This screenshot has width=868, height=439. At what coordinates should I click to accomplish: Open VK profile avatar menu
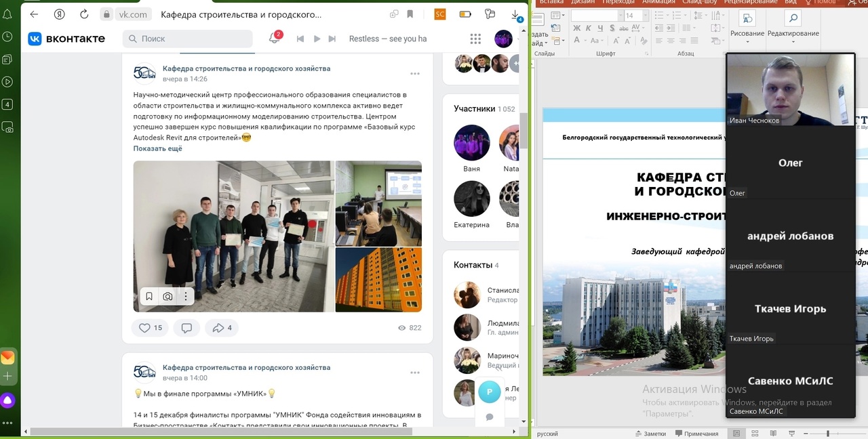click(x=503, y=39)
